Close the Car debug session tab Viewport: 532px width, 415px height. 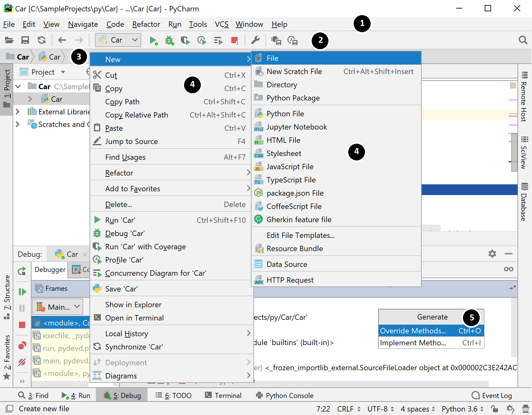(84, 254)
